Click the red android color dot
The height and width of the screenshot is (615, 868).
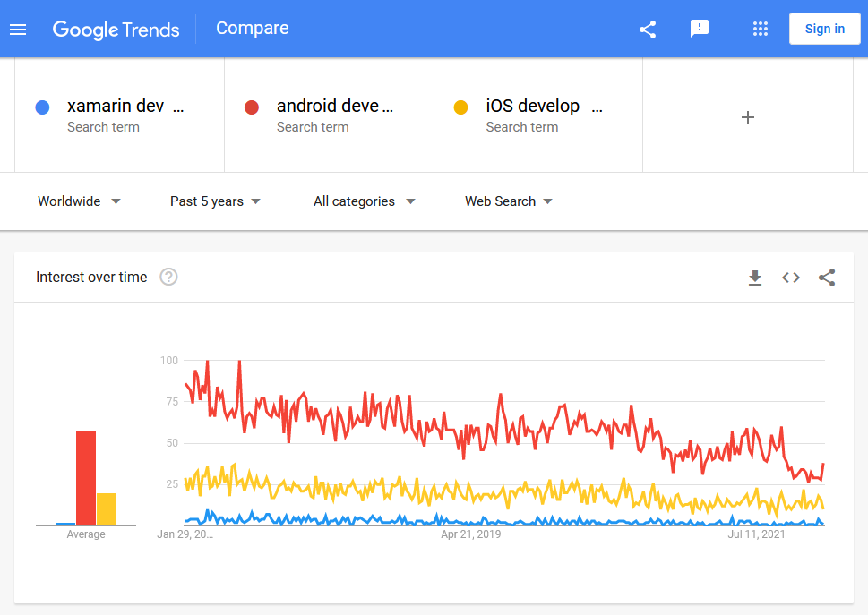[x=252, y=107]
